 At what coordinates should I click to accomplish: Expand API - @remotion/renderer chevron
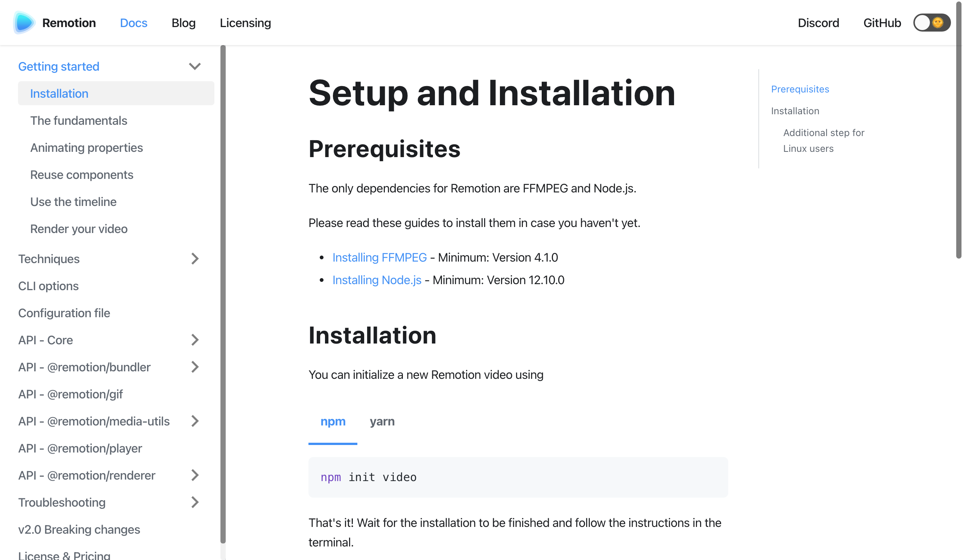click(x=195, y=475)
